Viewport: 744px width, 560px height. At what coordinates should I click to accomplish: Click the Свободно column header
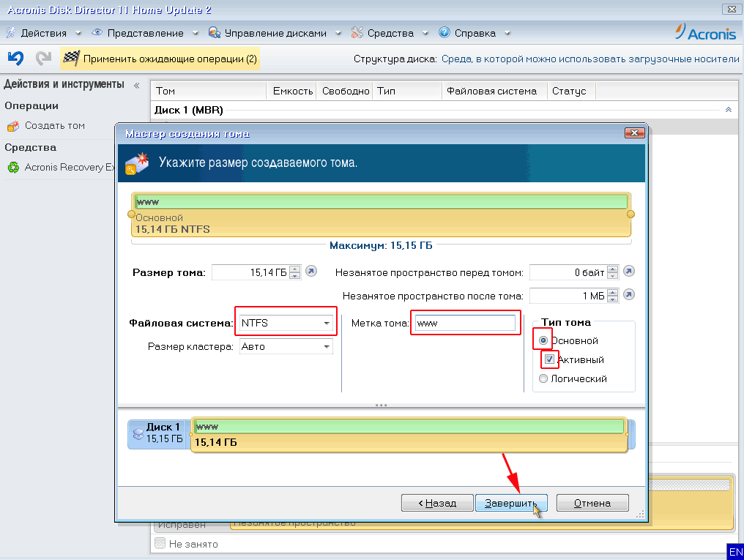[345, 91]
